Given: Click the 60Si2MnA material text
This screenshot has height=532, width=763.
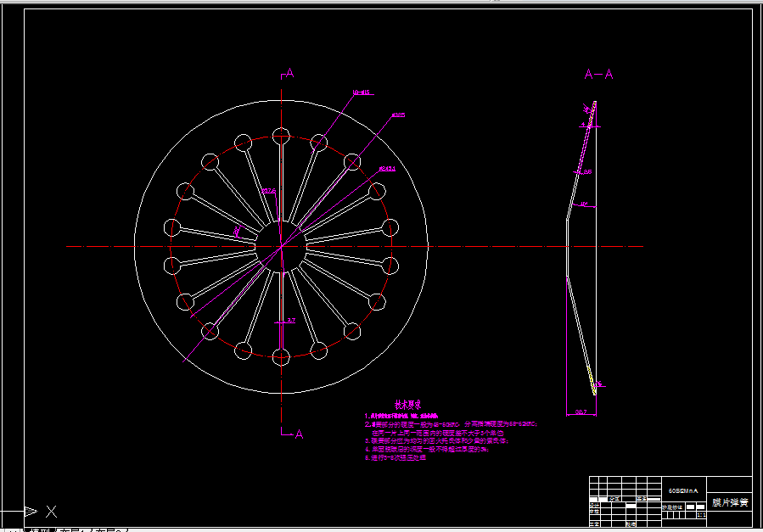Looking at the screenshot, I should pos(683,490).
